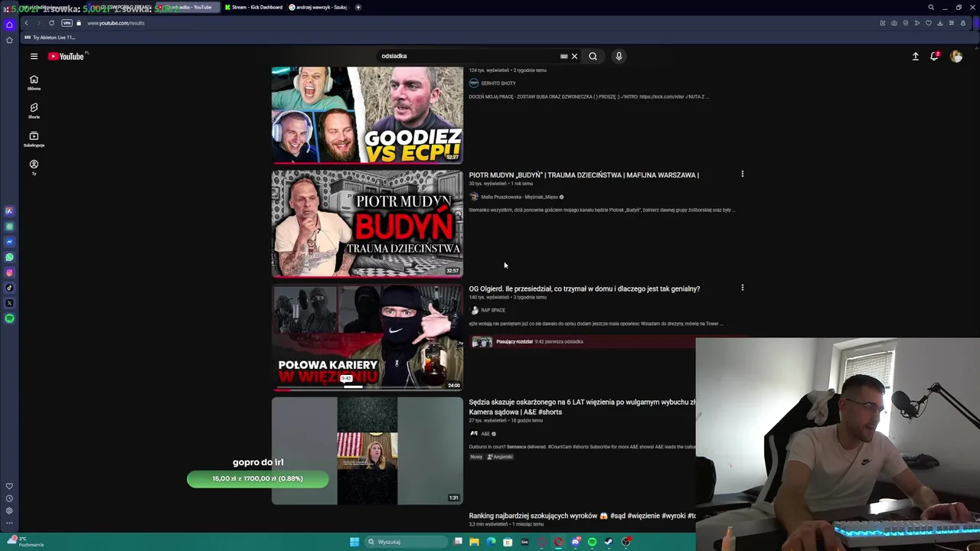Click the Ranking najbardziej szokujących wyroków title
Screen dimensions: 980x551
click(x=582, y=516)
